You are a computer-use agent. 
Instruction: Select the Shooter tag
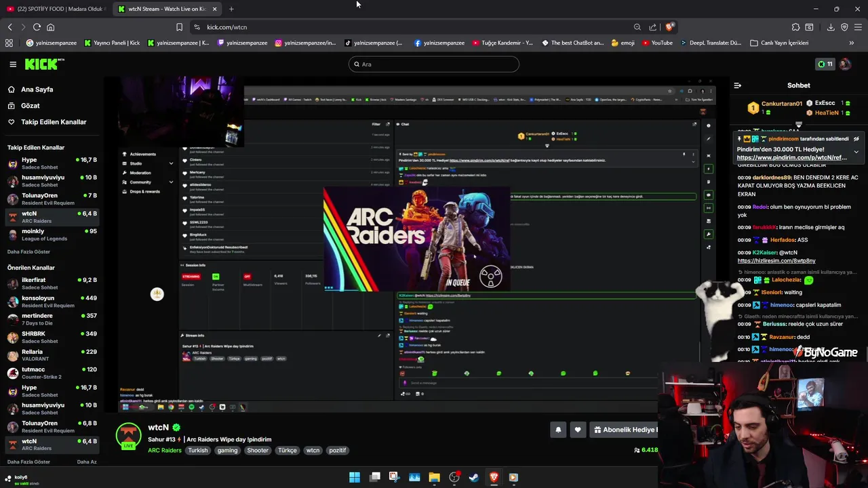[x=258, y=450]
